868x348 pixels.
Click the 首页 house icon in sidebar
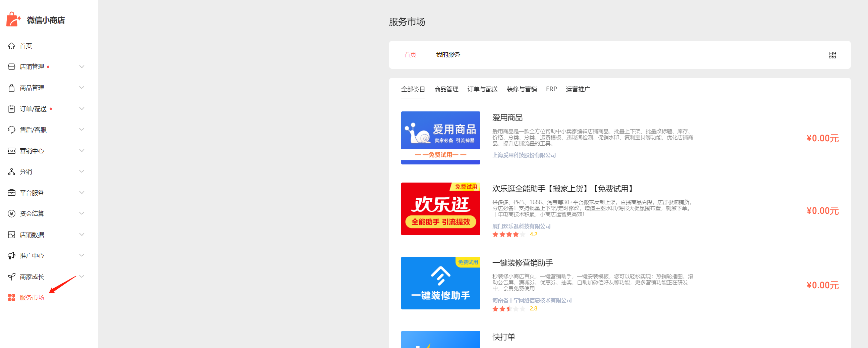pos(11,46)
